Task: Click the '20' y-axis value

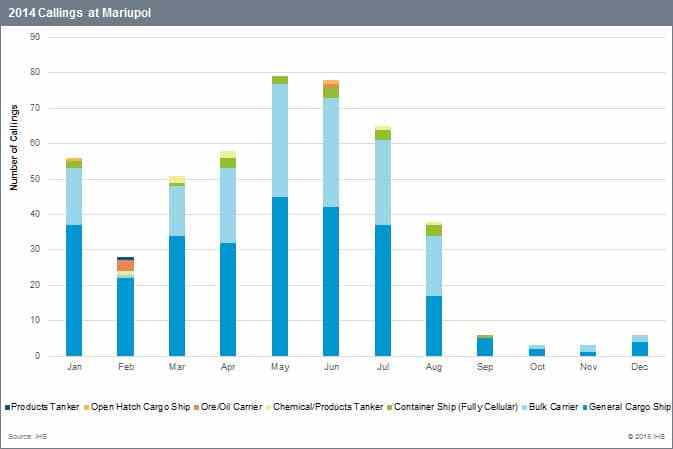Action: (35, 285)
